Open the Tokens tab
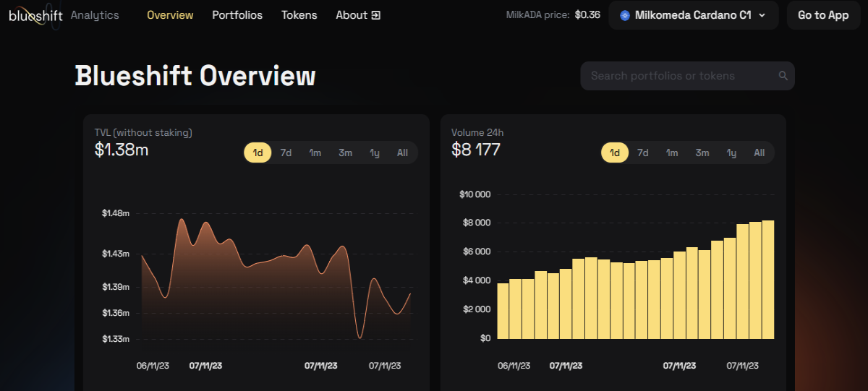 click(x=299, y=15)
